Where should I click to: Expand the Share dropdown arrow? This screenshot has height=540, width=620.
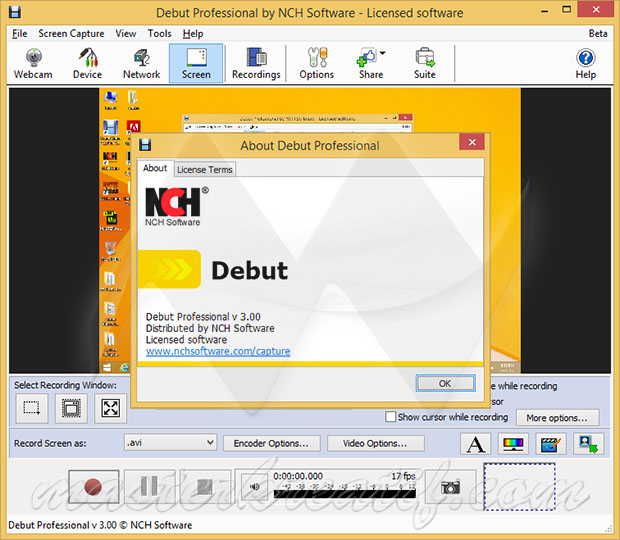point(382,53)
